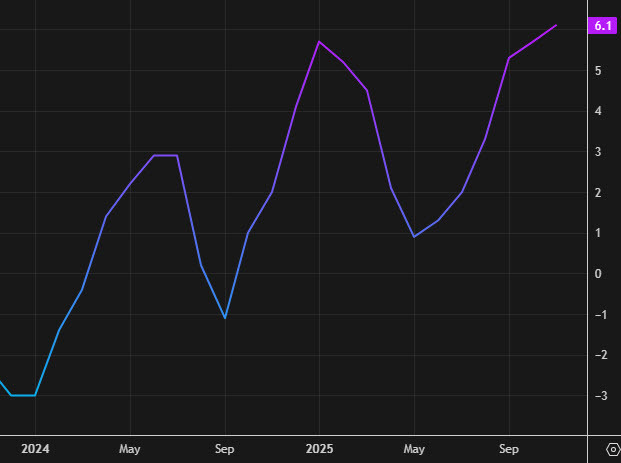Click the 3 tick on value axis
Viewport: 621px width, 463px height.
[598, 152]
